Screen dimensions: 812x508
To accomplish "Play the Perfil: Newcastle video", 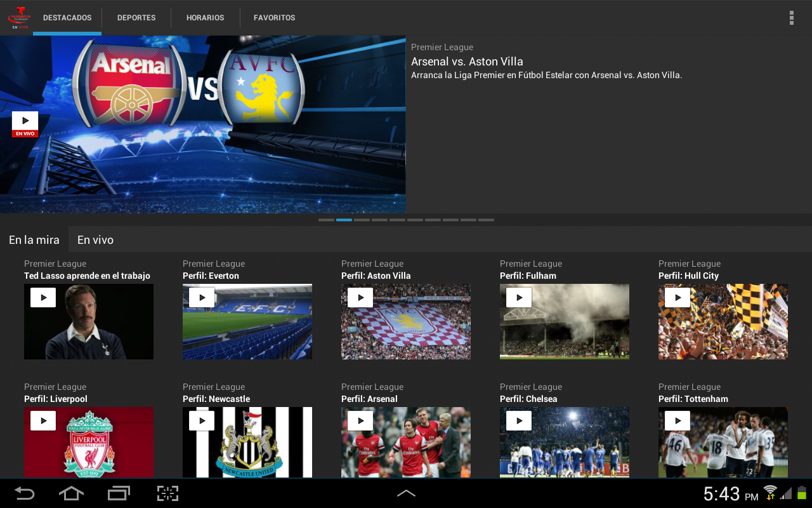I will click(202, 420).
